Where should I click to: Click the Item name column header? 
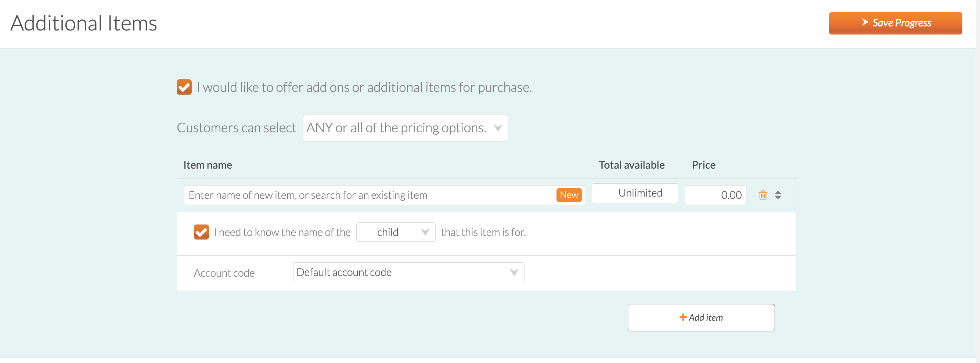[207, 165]
